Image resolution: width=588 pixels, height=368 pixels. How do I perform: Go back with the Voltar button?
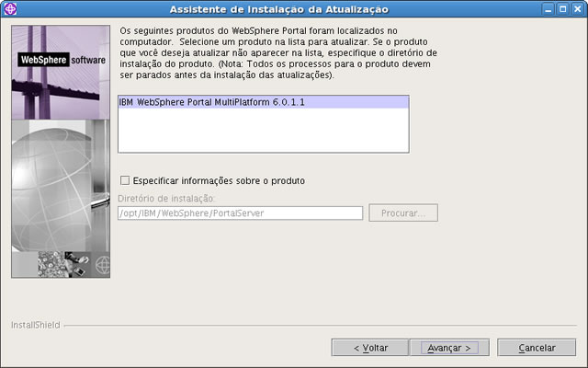pos(370,348)
